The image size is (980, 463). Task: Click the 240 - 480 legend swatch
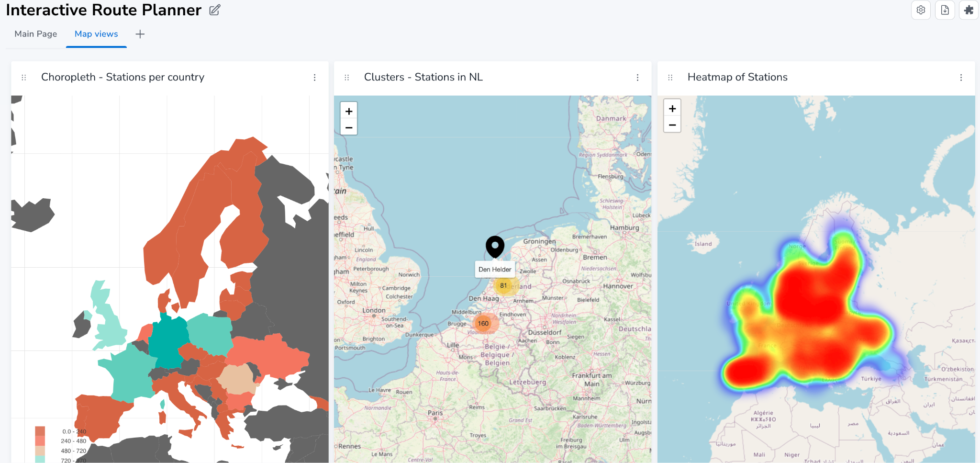(x=40, y=441)
